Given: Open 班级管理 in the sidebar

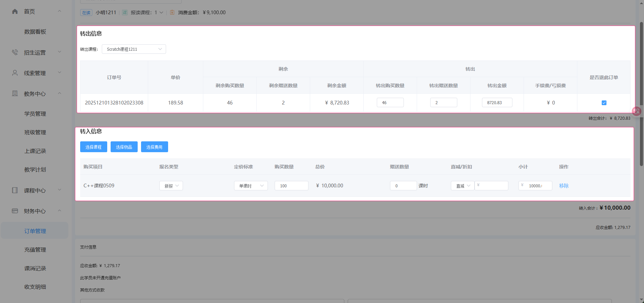Looking at the screenshot, I should click(35, 133).
